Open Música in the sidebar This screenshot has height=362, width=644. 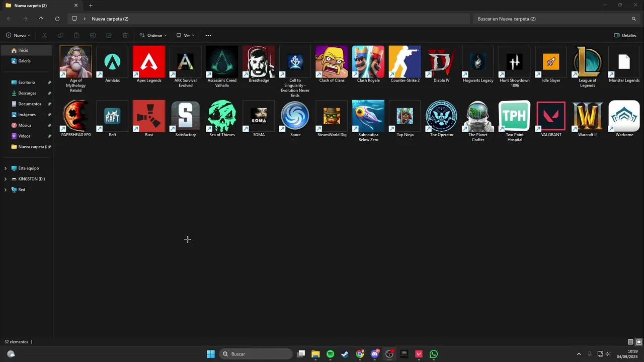pos(26,125)
